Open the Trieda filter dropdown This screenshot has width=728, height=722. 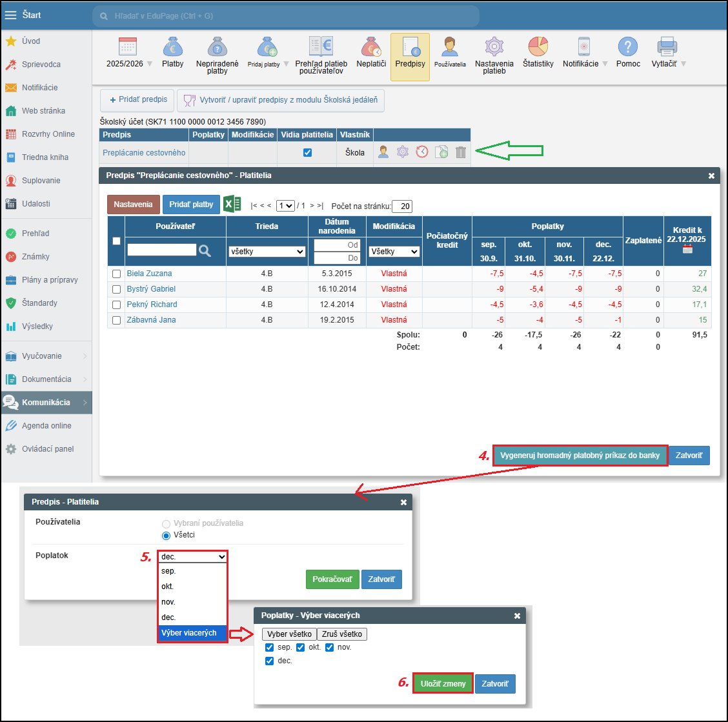pos(267,252)
